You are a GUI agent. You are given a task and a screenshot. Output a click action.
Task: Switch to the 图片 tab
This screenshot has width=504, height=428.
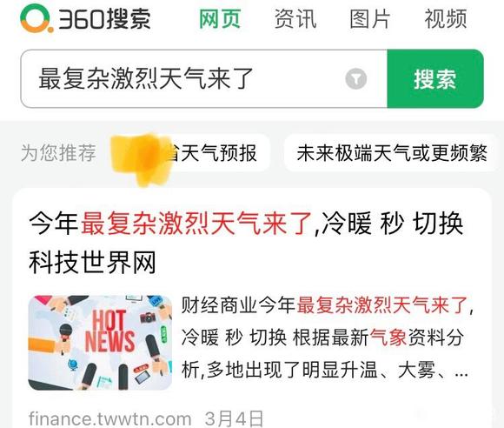coord(369,19)
